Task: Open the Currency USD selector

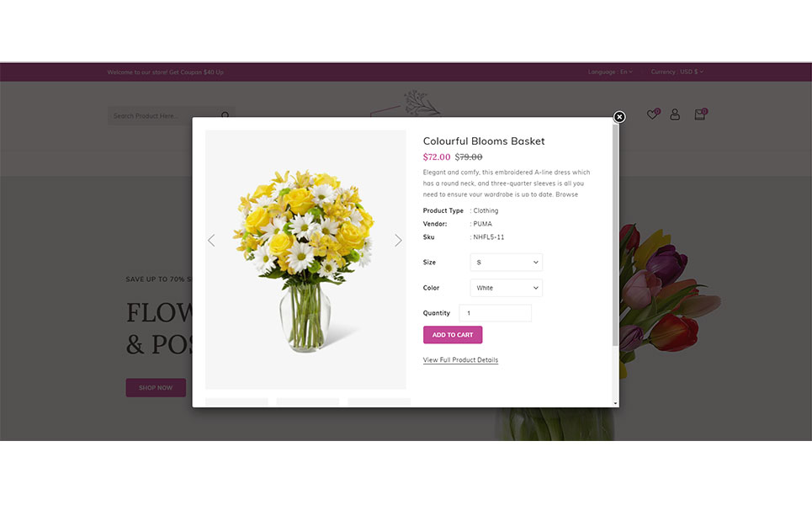Action: click(x=677, y=72)
